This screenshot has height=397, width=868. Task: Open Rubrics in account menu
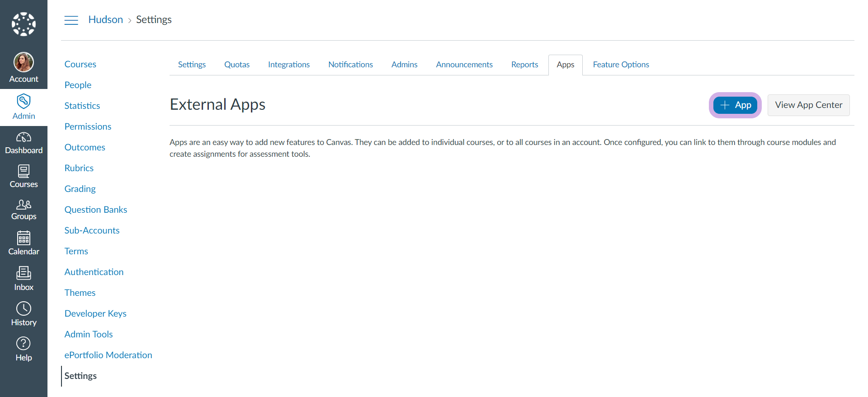(79, 168)
